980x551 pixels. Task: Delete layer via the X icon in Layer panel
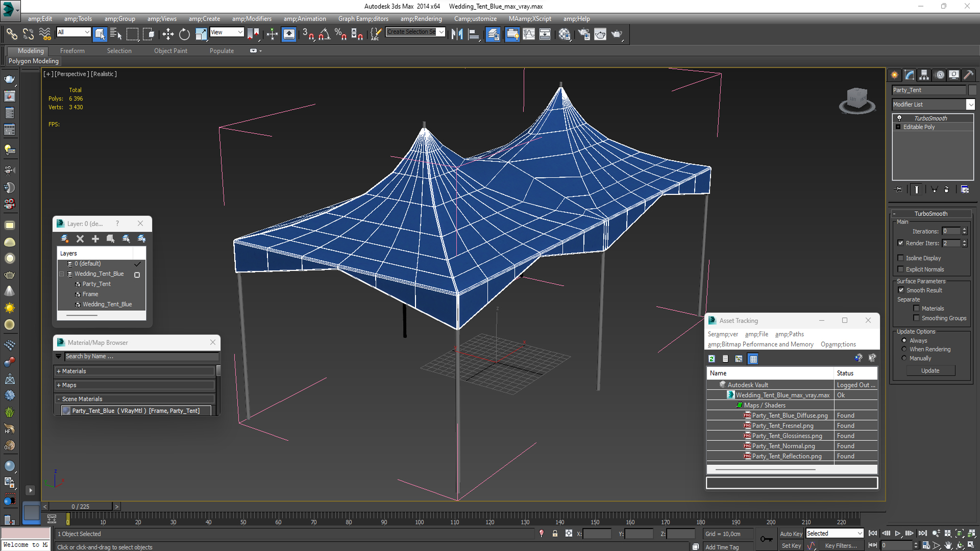[80, 239]
